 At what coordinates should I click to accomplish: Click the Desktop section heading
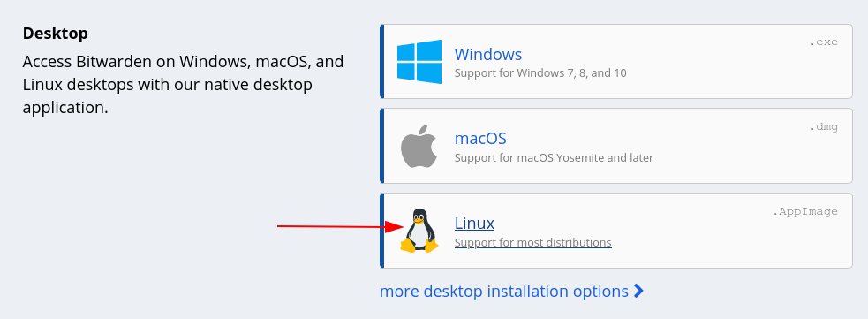(x=56, y=34)
